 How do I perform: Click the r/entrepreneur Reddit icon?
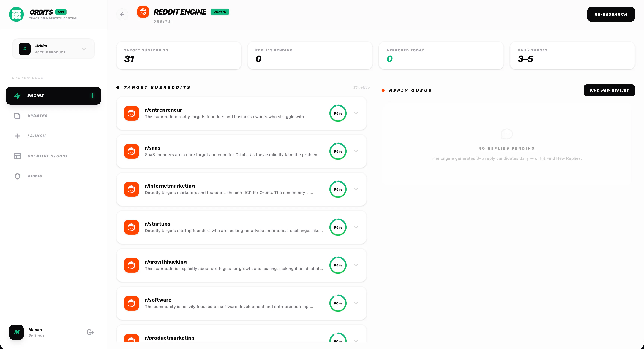point(132,113)
